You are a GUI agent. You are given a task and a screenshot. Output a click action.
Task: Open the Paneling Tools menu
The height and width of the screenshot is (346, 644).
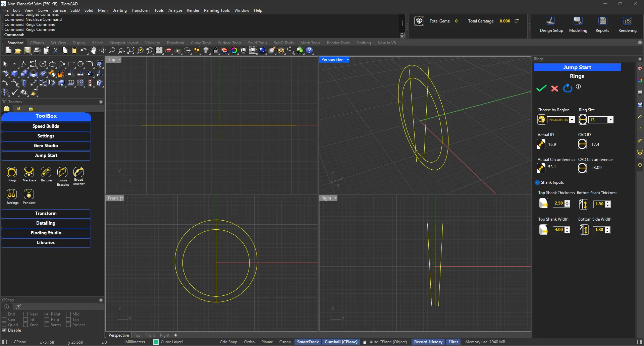tap(217, 10)
